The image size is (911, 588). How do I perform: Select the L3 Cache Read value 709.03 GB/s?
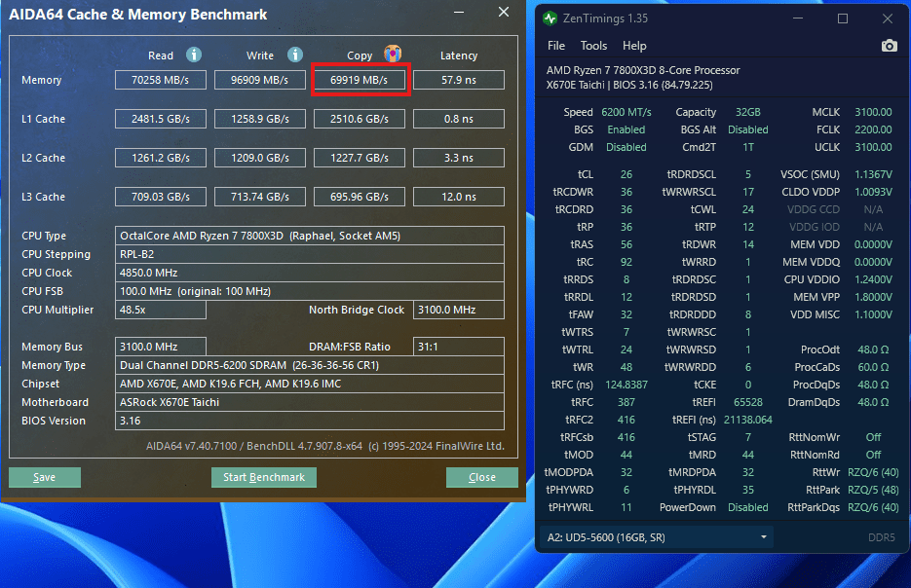pyautogui.click(x=161, y=197)
